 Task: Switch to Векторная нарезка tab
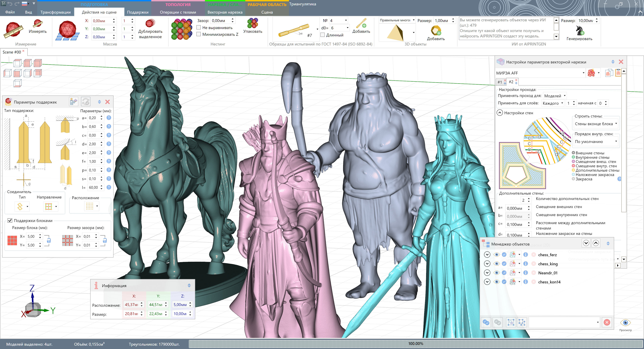[225, 12]
